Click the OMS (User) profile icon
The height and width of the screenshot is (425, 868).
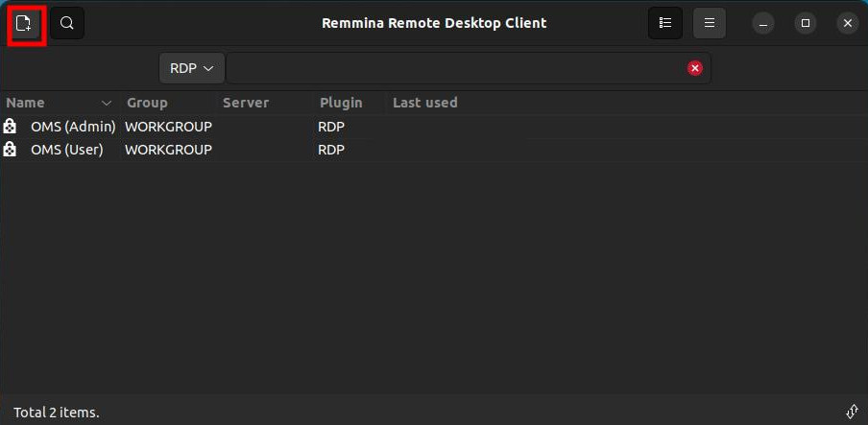[x=10, y=150]
